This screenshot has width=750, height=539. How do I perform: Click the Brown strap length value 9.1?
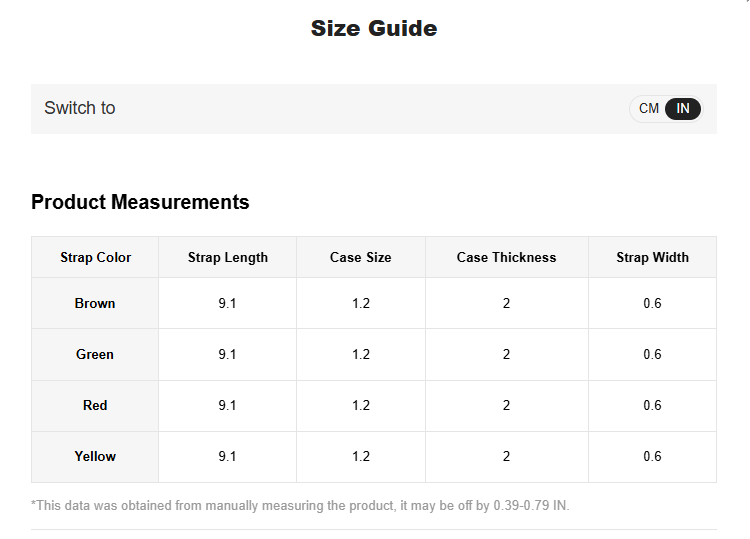pos(228,303)
